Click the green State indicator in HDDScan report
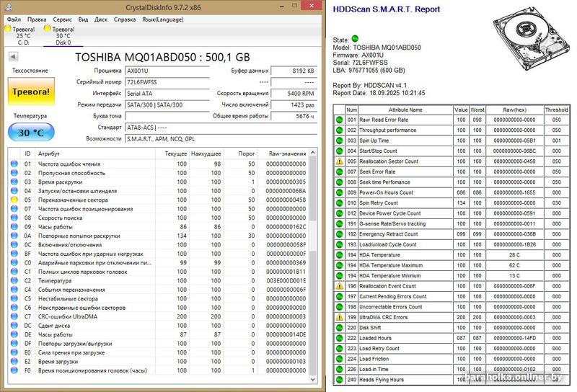The height and width of the screenshot is (392, 577). 355,38
